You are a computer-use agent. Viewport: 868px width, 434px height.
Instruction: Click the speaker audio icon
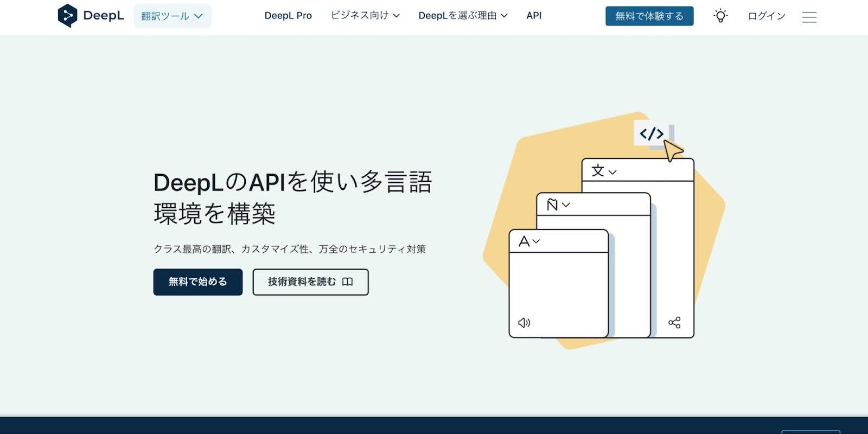click(524, 323)
